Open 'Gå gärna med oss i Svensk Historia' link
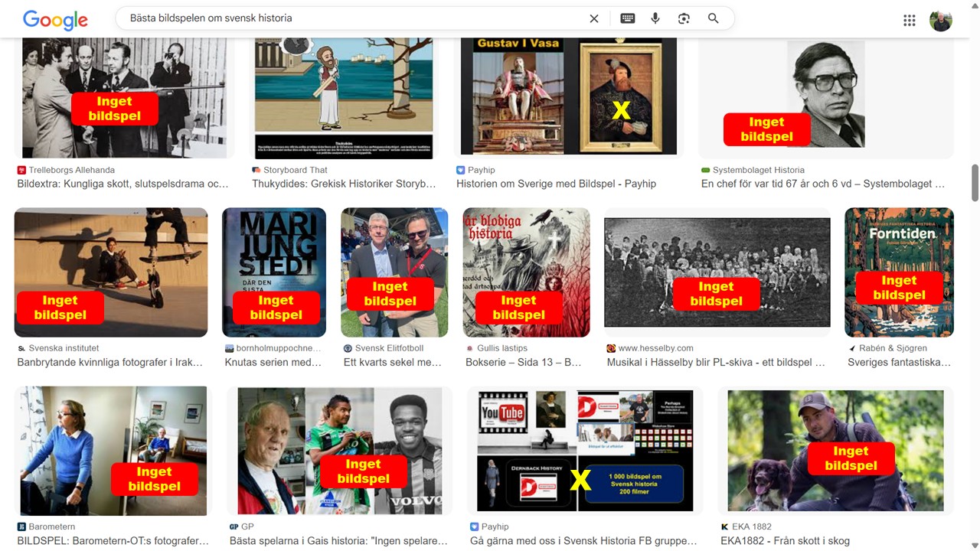This screenshot has height=551, width=980. tap(583, 541)
